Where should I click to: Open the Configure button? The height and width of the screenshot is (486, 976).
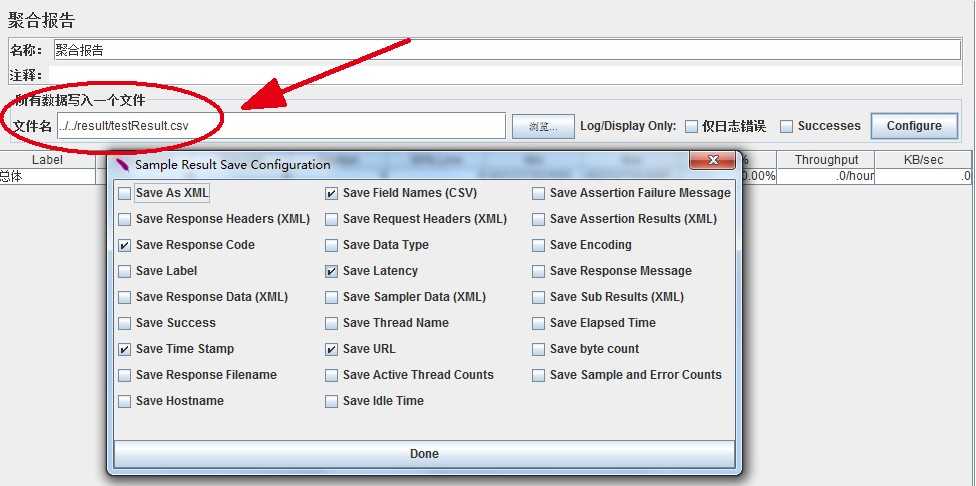[x=914, y=126]
